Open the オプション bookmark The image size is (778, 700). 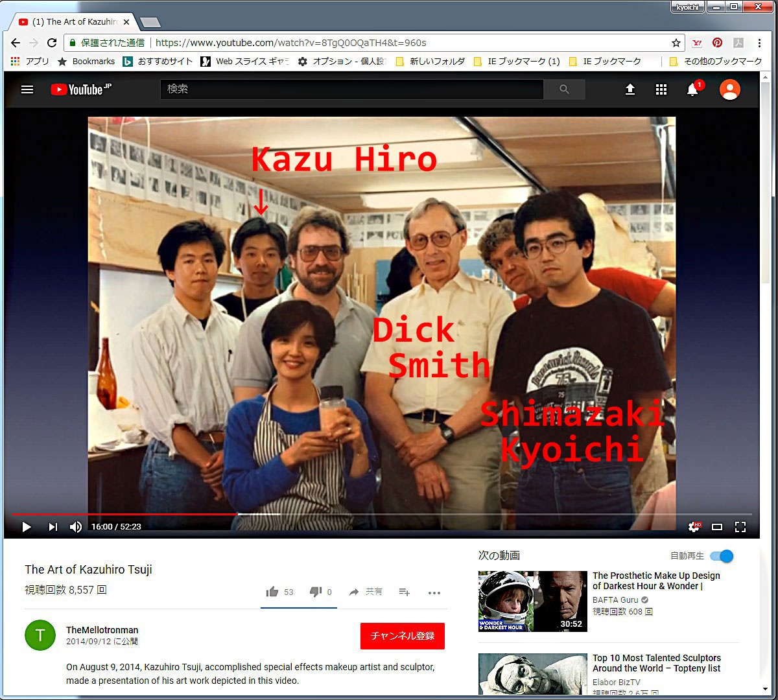[342, 62]
